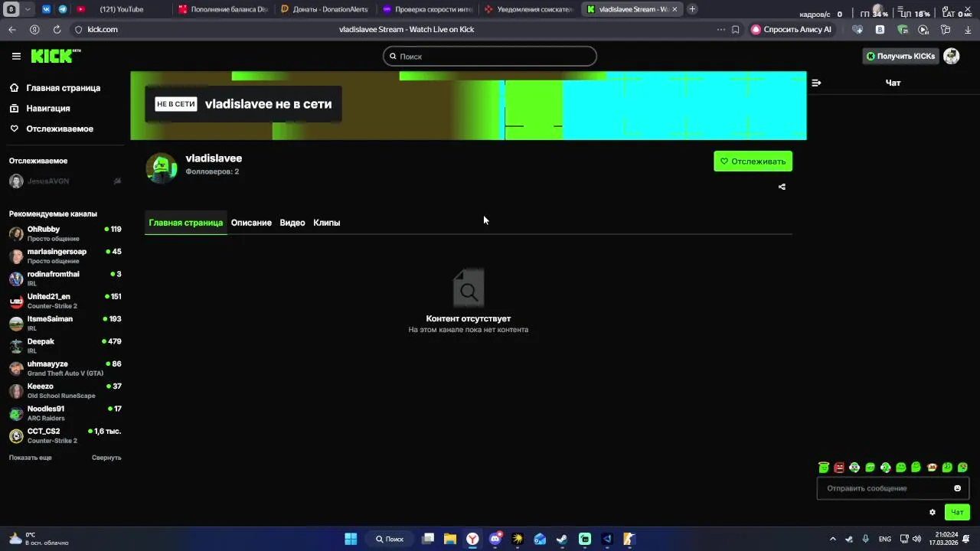
Task: Open the Noodles91 recommended channel
Action: coord(65,413)
